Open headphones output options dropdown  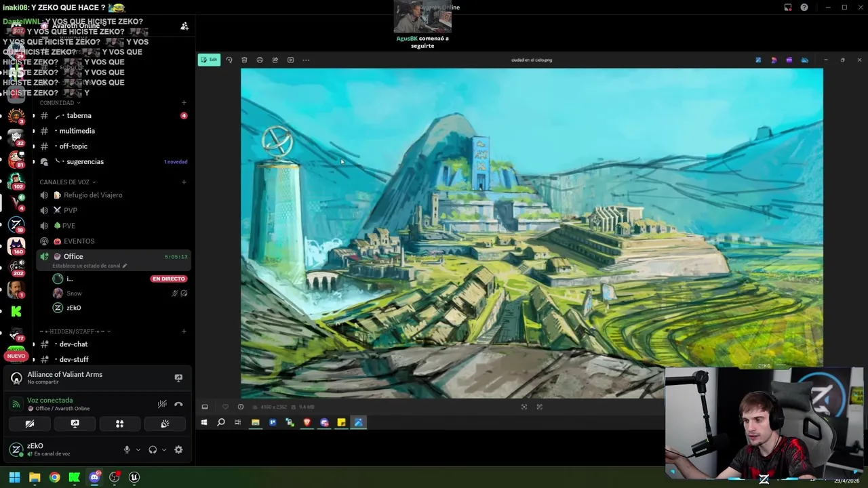tap(163, 449)
